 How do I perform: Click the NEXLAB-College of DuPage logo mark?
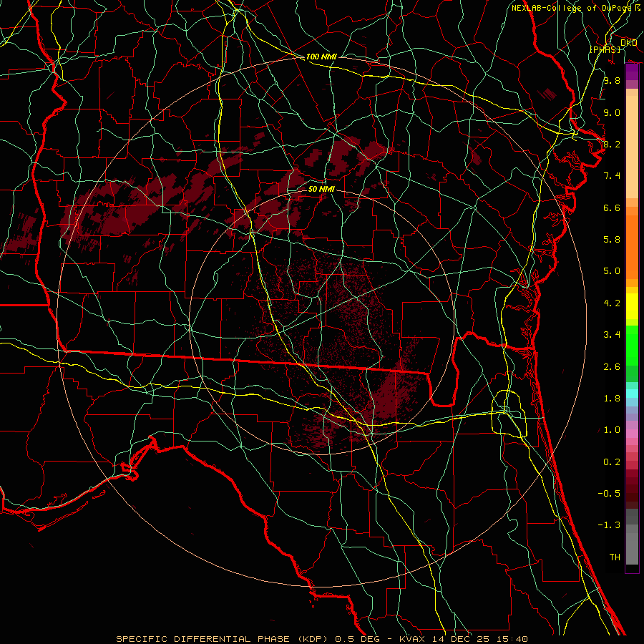tap(638, 8)
